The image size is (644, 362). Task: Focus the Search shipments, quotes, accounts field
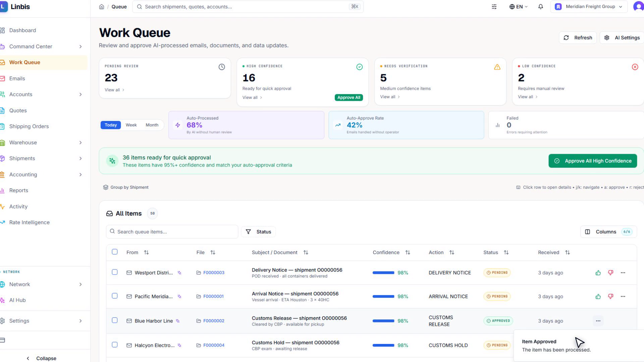tap(248, 7)
